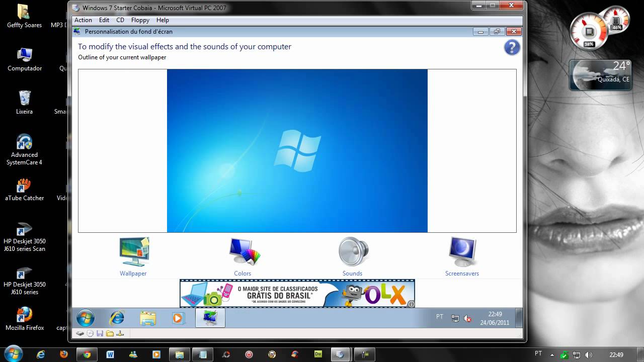
Task: Launch Firefox from host taskbar
Action: click(x=63, y=354)
